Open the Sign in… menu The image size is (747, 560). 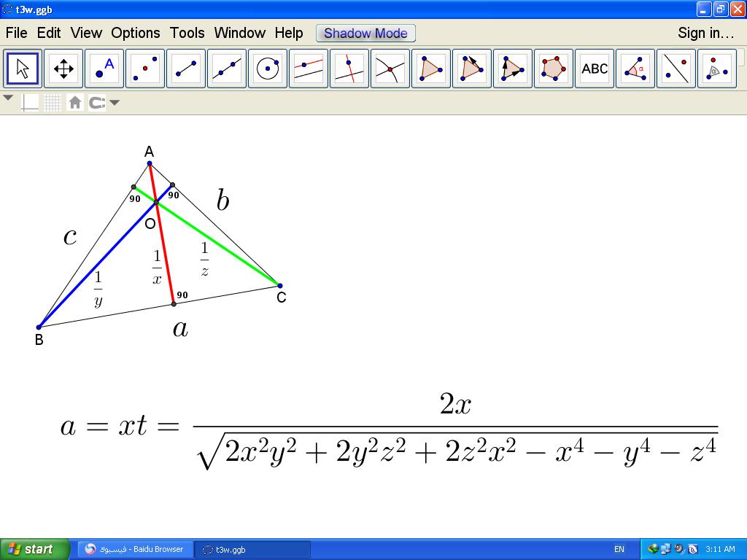(x=705, y=33)
